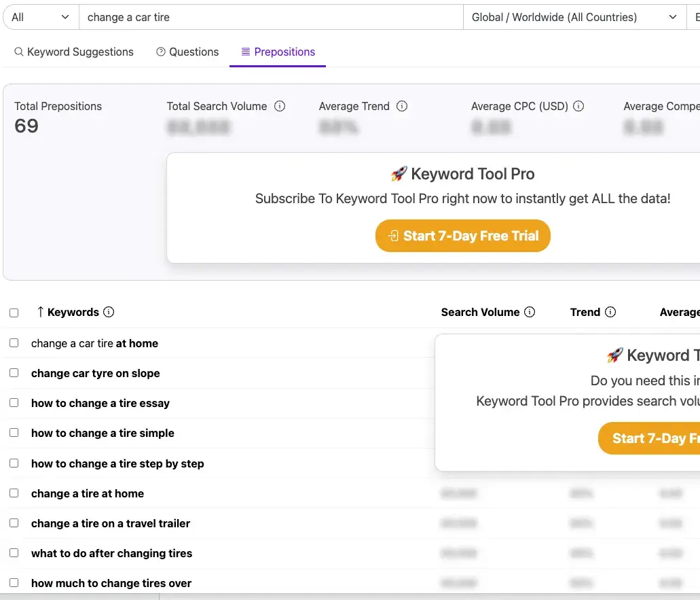700x600 pixels.
Task: Select checkbox for 'how to change a tire essay'
Action: (x=14, y=403)
